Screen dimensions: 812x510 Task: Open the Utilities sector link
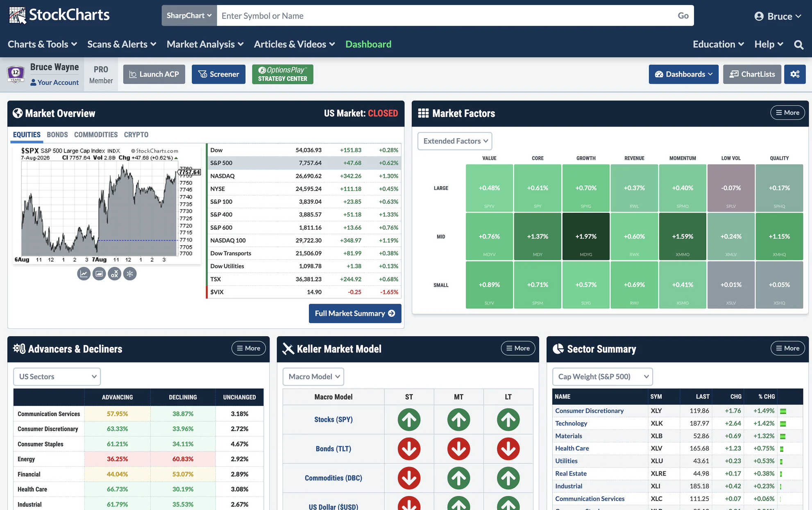click(x=566, y=461)
